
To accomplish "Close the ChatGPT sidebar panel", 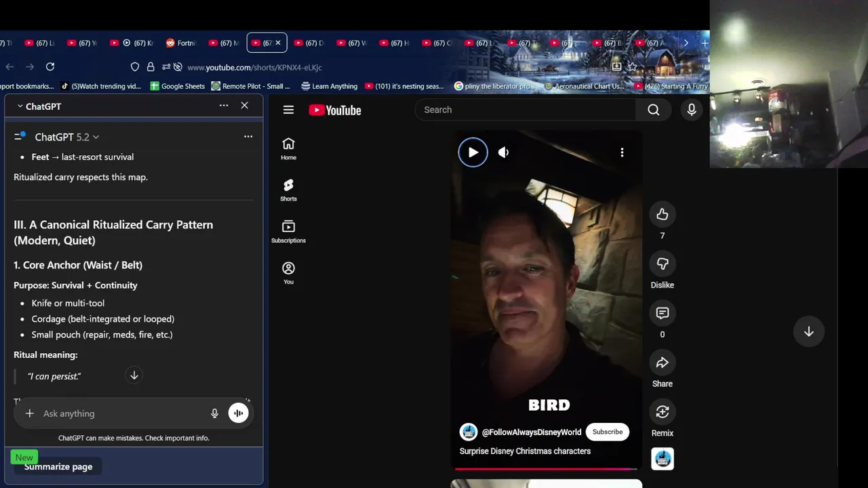I will pos(245,106).
